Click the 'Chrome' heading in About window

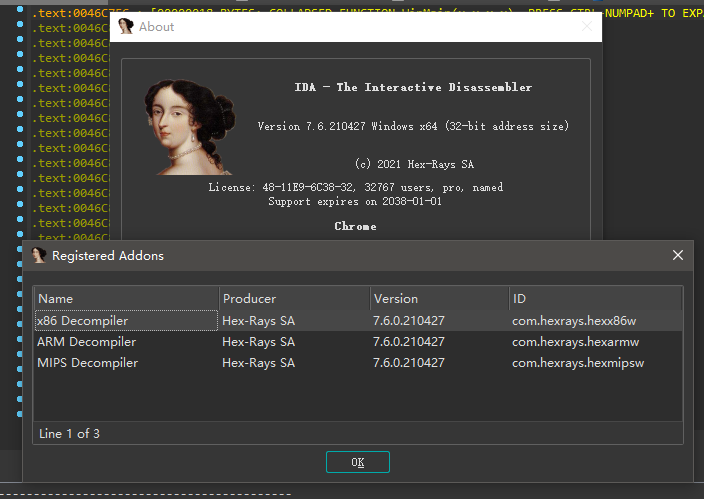click(x=355, y=226)
